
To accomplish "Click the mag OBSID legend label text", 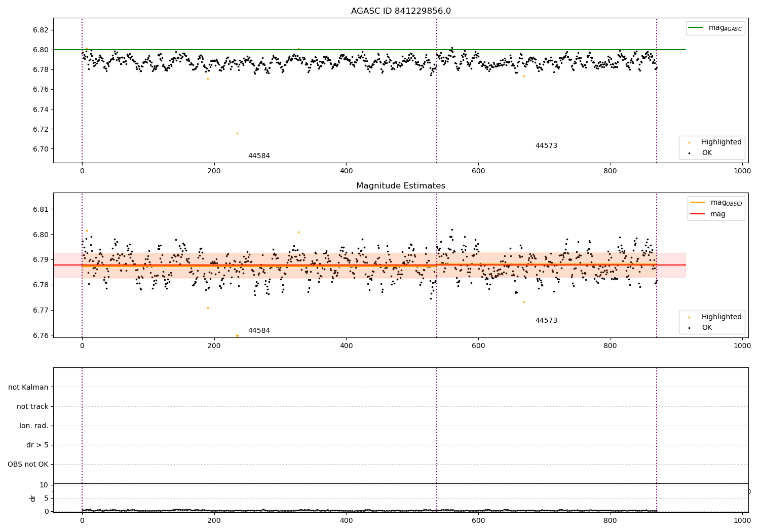I will [727, 203].
